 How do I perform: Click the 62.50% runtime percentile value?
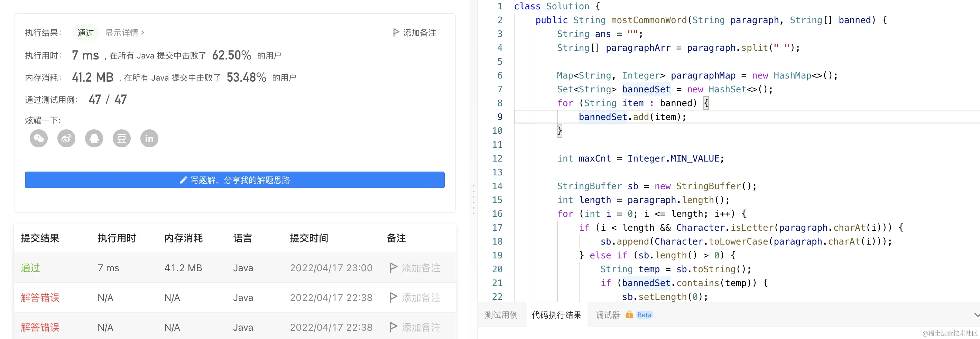(232, 55)
